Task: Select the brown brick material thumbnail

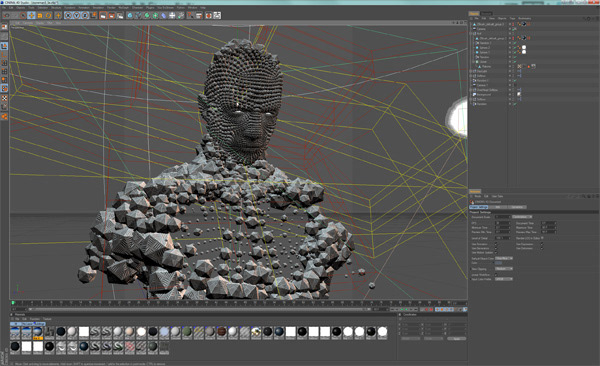Action: pos(222,332)
